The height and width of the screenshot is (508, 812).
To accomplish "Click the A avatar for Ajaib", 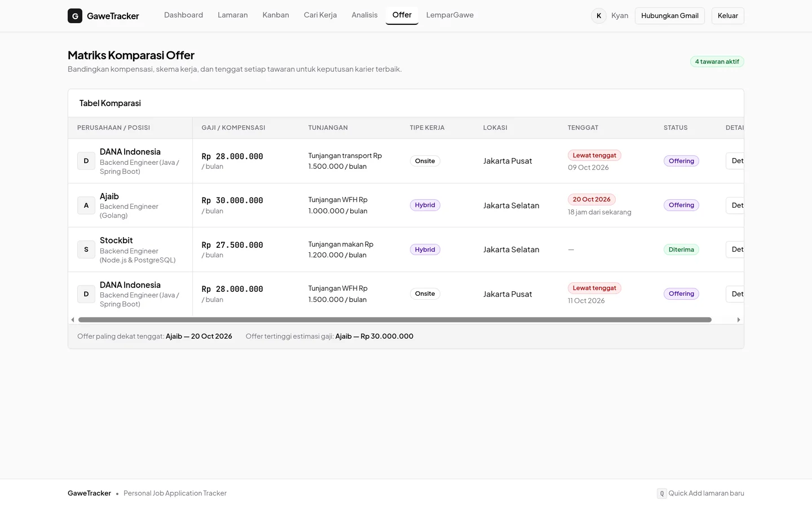I will 86,205.
